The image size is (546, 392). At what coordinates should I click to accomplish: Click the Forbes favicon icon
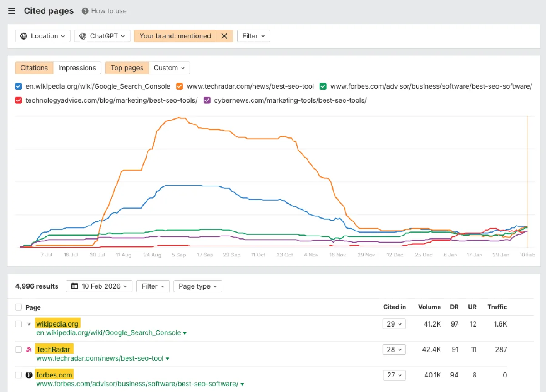pos(29,375)
